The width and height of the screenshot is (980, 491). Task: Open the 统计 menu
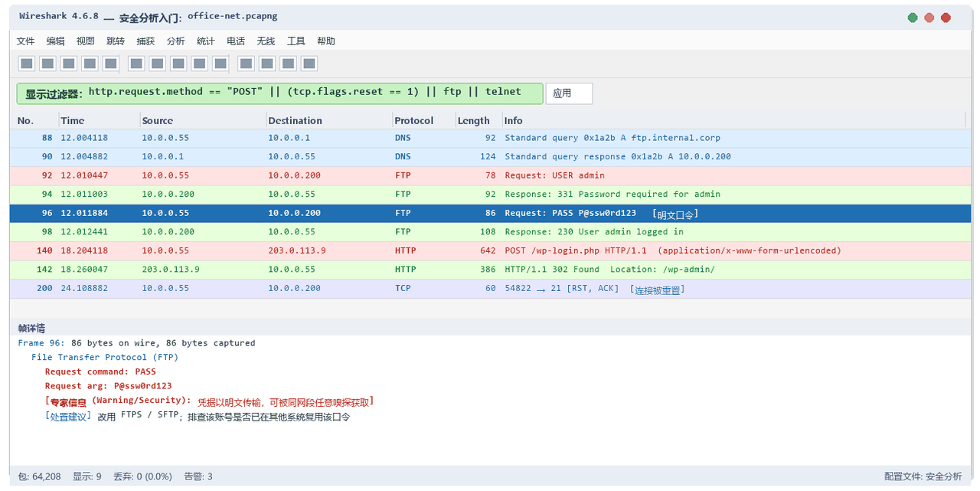click(x=205, y=41)
